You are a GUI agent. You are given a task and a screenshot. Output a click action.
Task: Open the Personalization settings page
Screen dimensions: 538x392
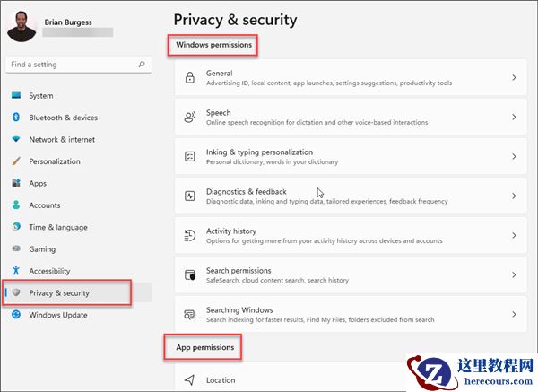pos(54,161)
